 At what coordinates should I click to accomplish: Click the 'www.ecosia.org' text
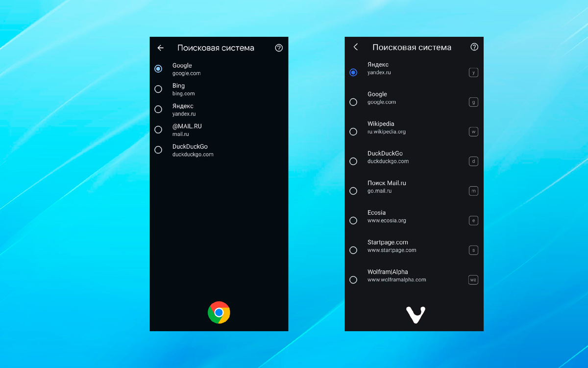tap(387, 220)
